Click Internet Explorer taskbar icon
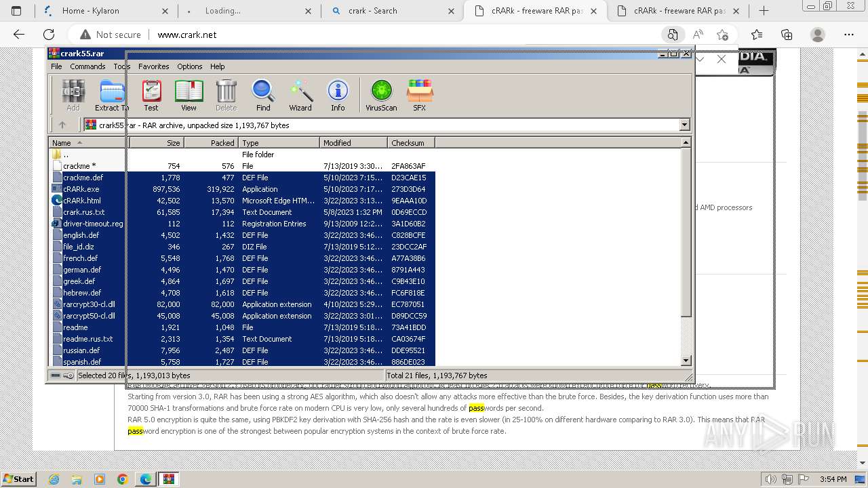The height and width of the screenshot is (488, 868). coord(54,479)
